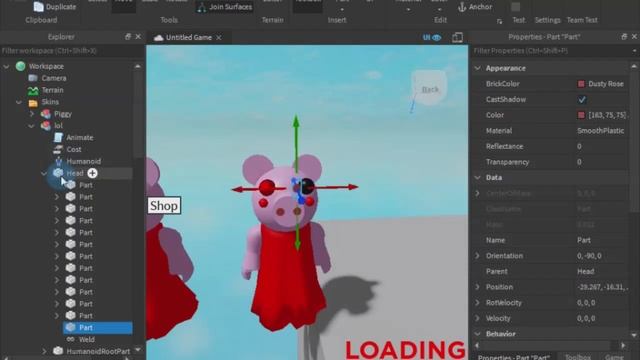Click the Explorer scrollbar up arrow
The height and width of the screenshot is (360, 640).
pyautogui.click(x=138, y=66)
